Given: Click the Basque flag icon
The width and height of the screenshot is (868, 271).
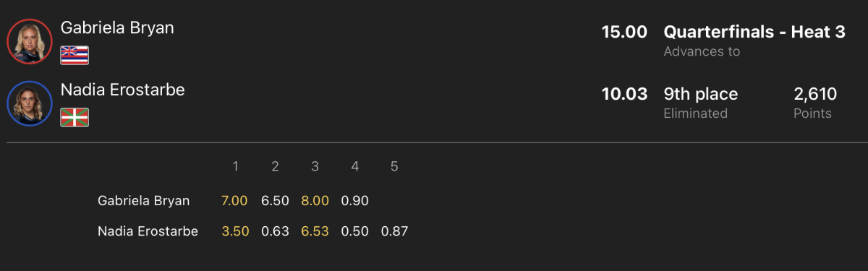Looking at the screenshot, I should (74, 116).
